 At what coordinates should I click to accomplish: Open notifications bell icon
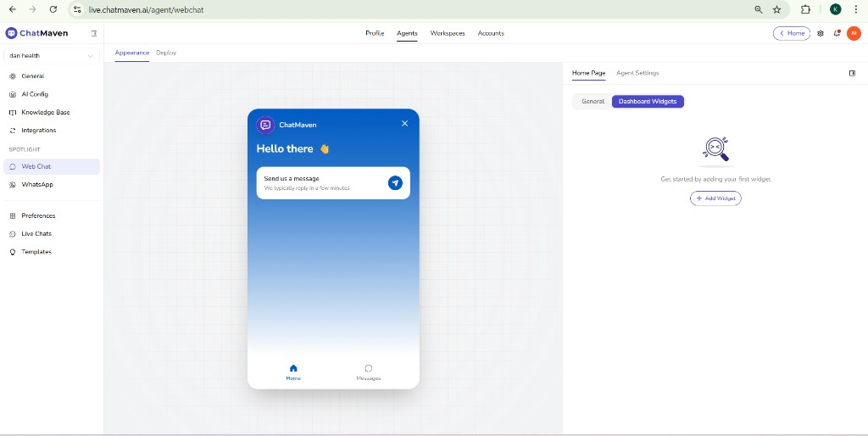837,33
